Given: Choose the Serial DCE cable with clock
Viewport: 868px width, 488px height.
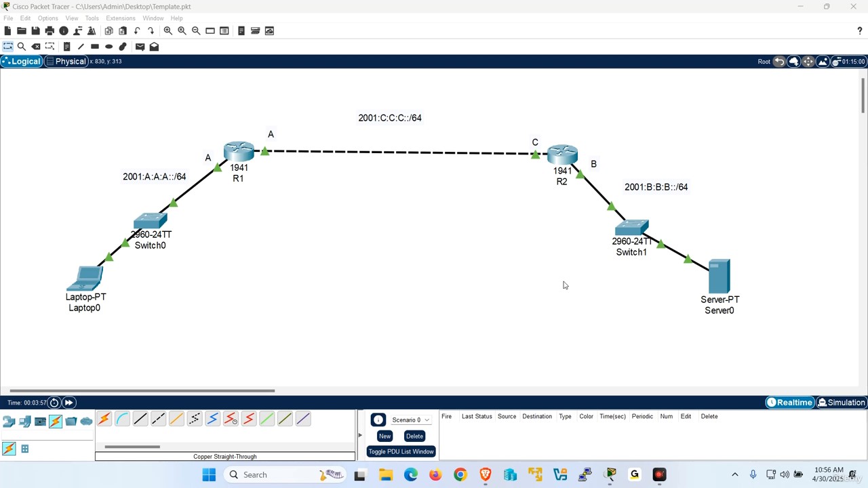Looking at the screenshot, I should point(231,419).
